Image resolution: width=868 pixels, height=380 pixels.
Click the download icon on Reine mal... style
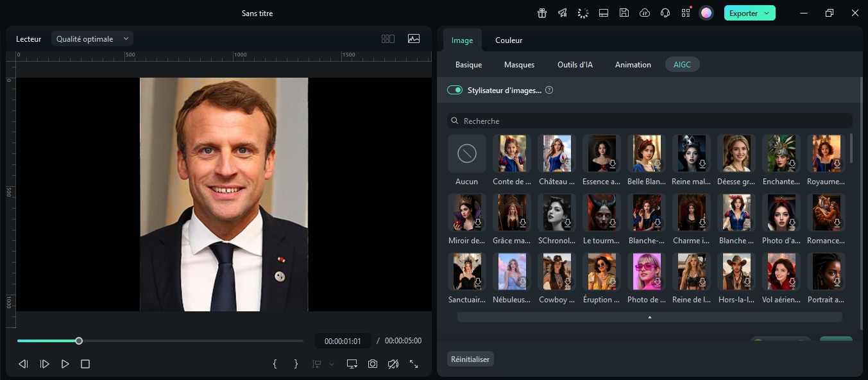702,164
